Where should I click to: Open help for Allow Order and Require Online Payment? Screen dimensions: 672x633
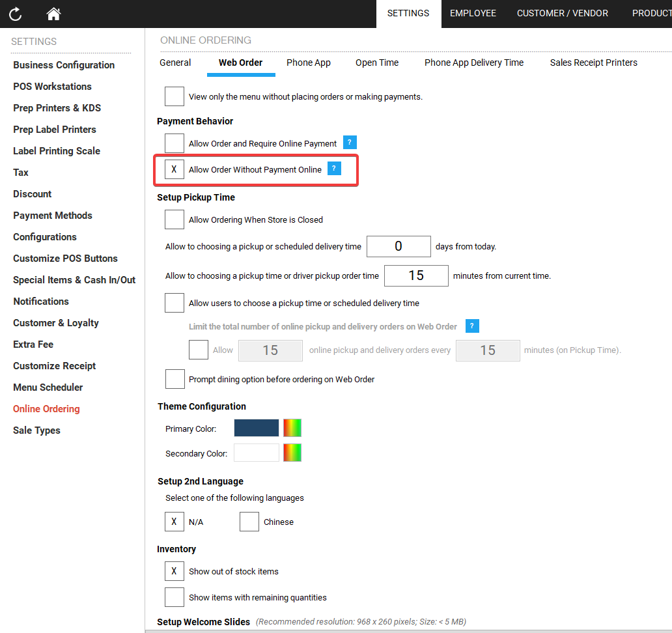[350, 141]
